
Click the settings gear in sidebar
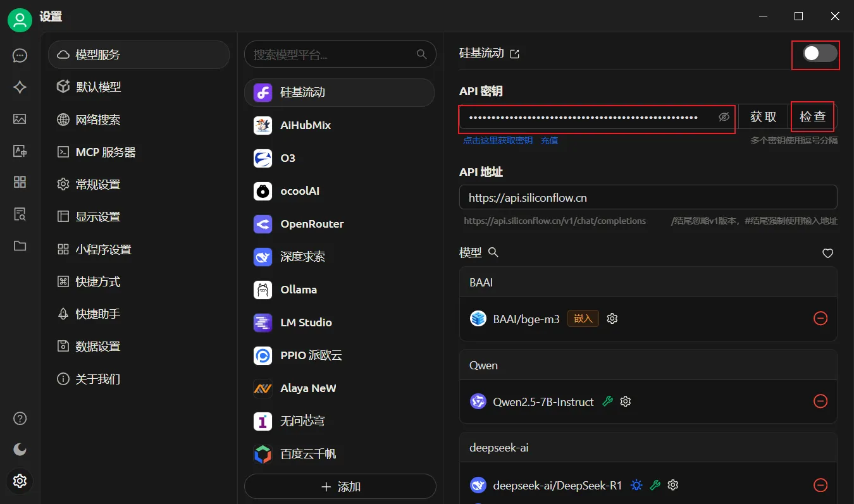[20, 481]
